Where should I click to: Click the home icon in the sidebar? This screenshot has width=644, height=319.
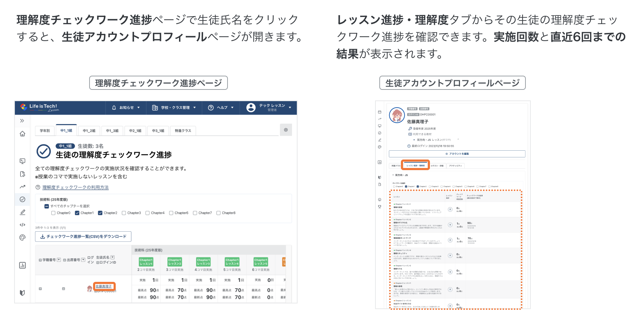click(x=22, y=134)
